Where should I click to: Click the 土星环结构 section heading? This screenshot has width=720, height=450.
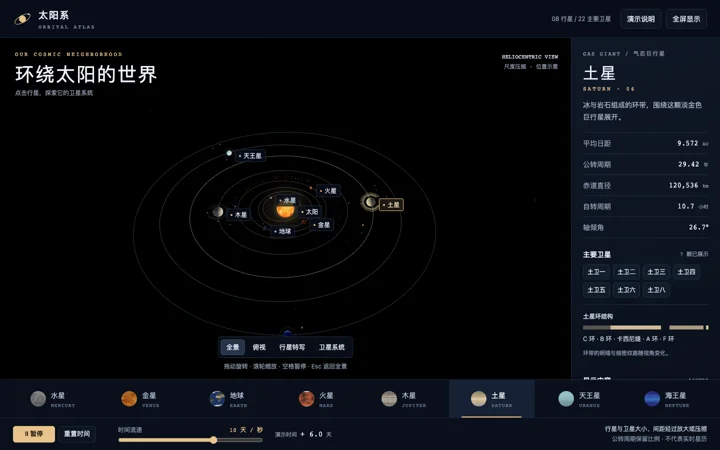[x=598, y=316]
